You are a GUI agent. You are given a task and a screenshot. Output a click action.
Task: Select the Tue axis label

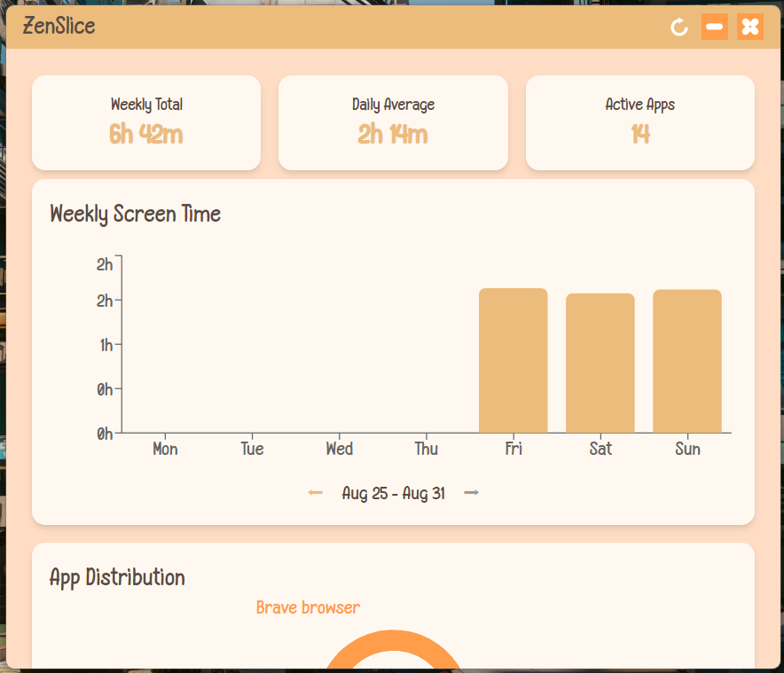[x=252, y=449]
